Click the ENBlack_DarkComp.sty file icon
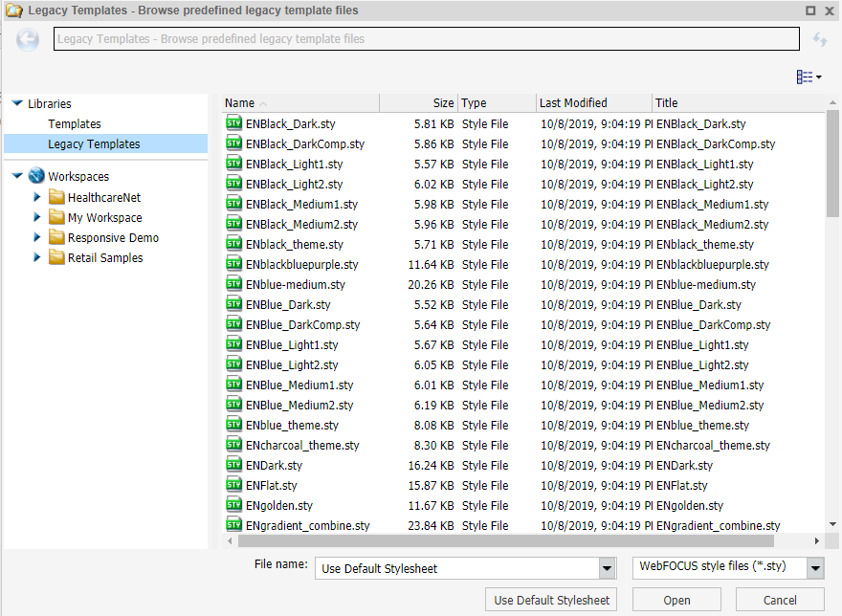The height and width of the screenshot is (616, 842). click(233, 143)
